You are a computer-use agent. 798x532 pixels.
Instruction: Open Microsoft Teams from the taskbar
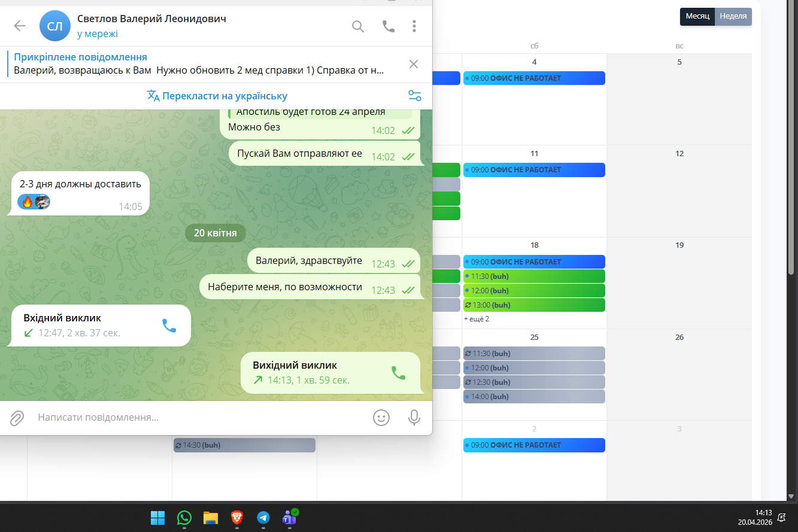click(290, 518)
